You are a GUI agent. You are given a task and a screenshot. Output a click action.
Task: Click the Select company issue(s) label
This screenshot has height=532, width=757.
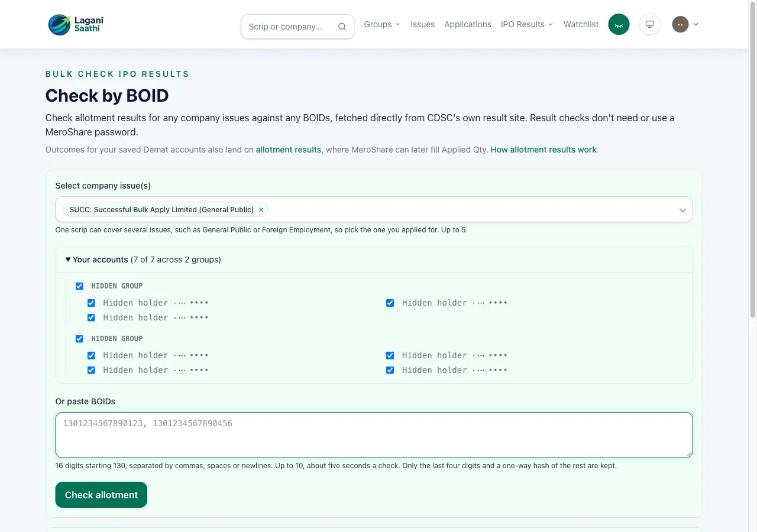[x=103, y=186]
